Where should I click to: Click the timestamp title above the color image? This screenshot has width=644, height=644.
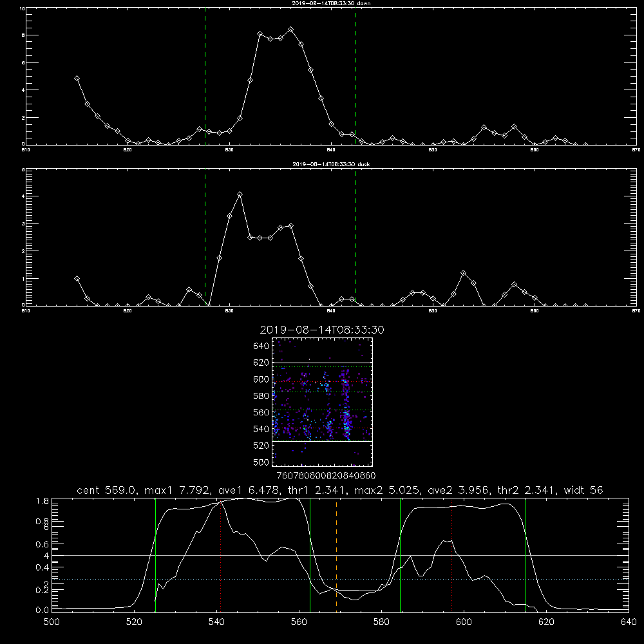[x=322, y=330]
